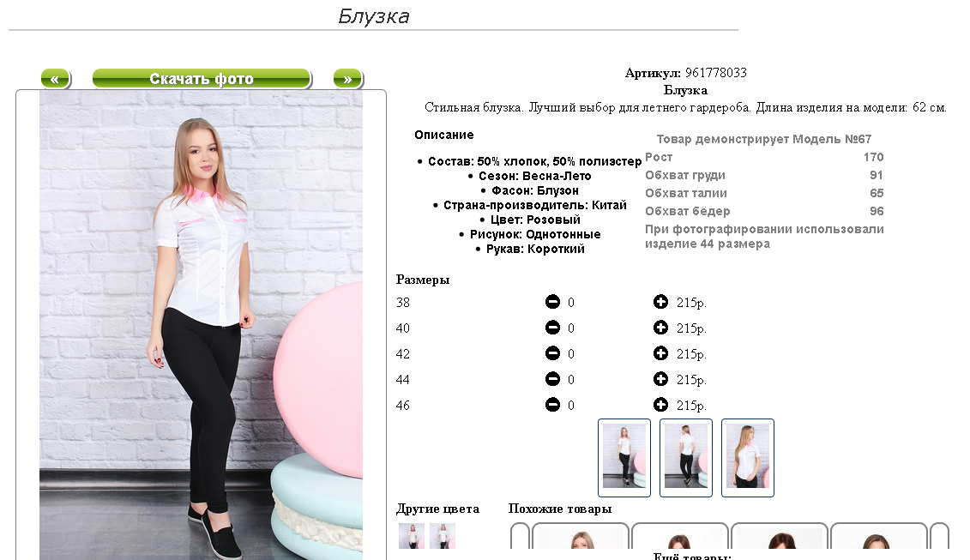Add one item of size 40

tap(660, 328)
